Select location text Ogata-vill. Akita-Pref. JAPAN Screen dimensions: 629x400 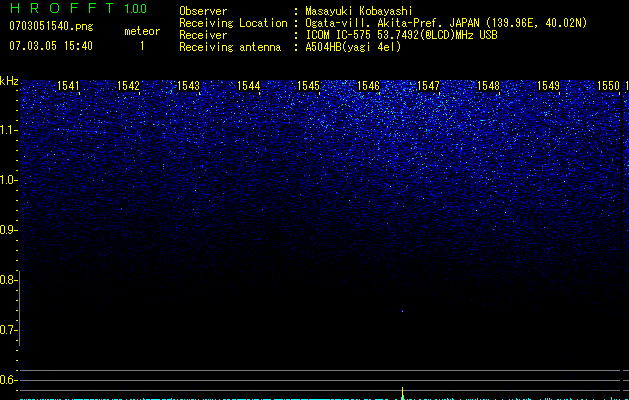[392, 23]
